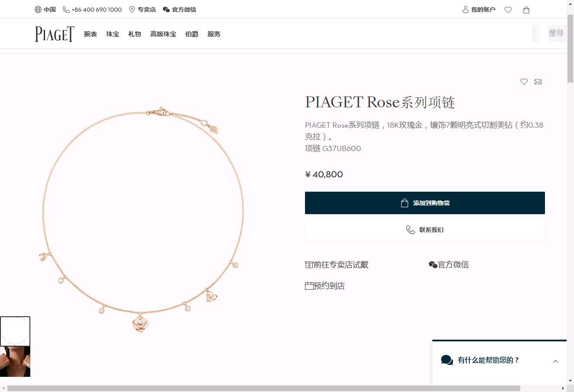Click the Piaget logo
574x392 pixels.
point(55,34)
